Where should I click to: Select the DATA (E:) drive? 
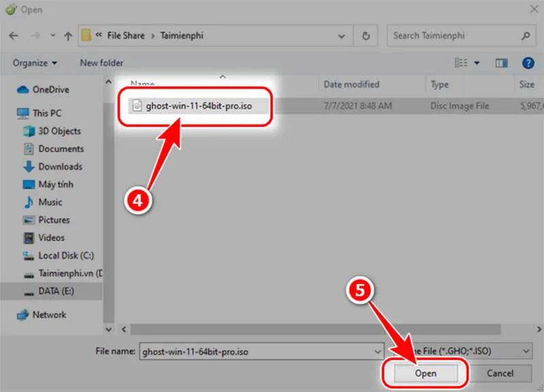click(56, 291)
